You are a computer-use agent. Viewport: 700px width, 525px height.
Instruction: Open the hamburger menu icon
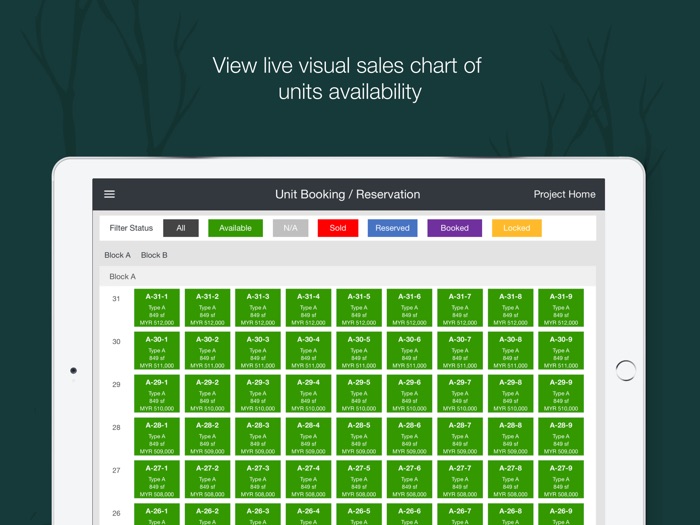110,194
